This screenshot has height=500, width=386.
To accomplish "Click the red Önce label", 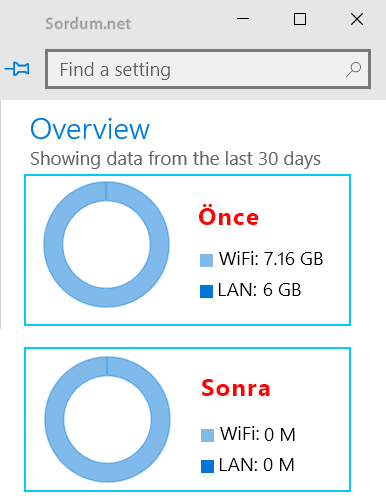I will pyautogui.click(x=229, y=215).
